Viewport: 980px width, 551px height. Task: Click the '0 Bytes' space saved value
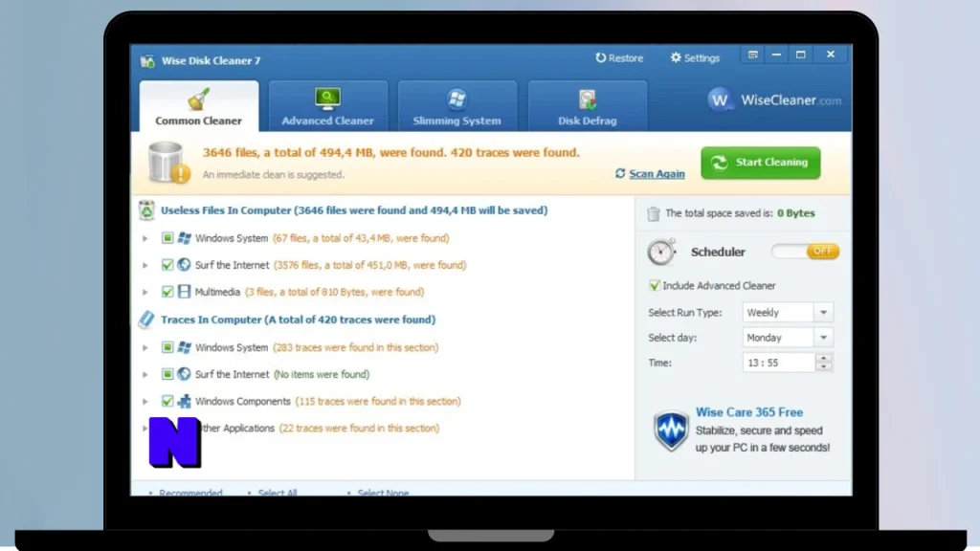(x=795, y=213)
